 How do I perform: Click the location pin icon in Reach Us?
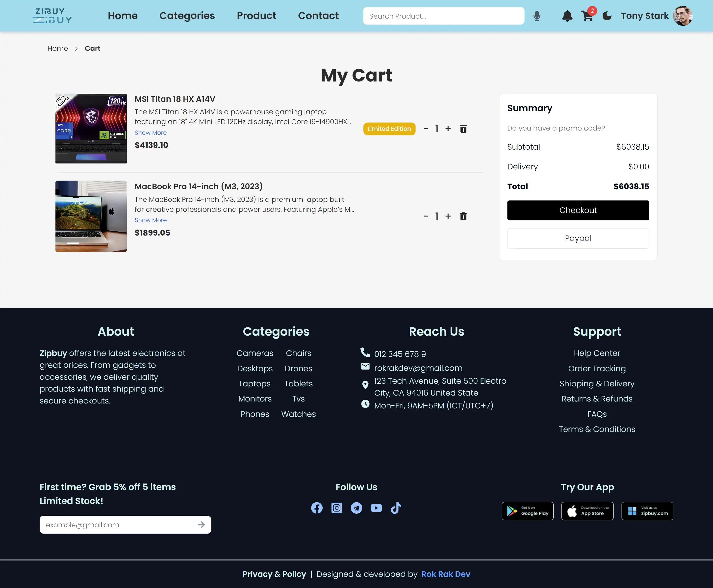(x=365, y=385)
